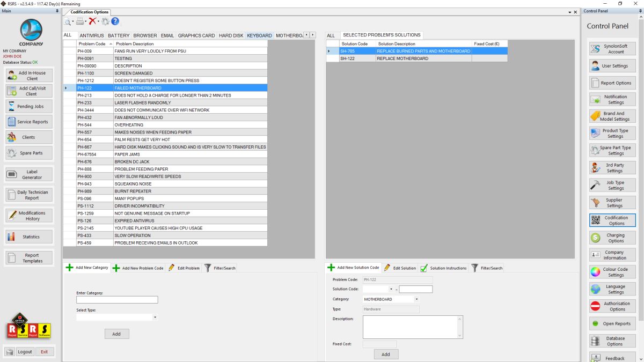Click the magnifier search icon in toolbar
Image resolution: width=644 pixels, height=362 pixels.
[x=68, y=21]
